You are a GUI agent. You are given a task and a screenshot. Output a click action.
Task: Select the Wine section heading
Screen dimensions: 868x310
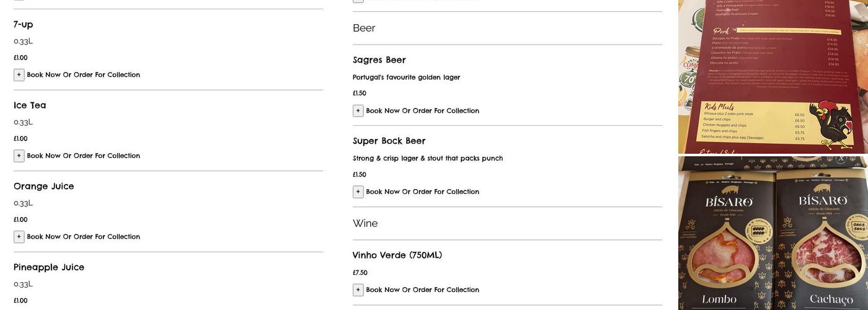coord(365,223)
